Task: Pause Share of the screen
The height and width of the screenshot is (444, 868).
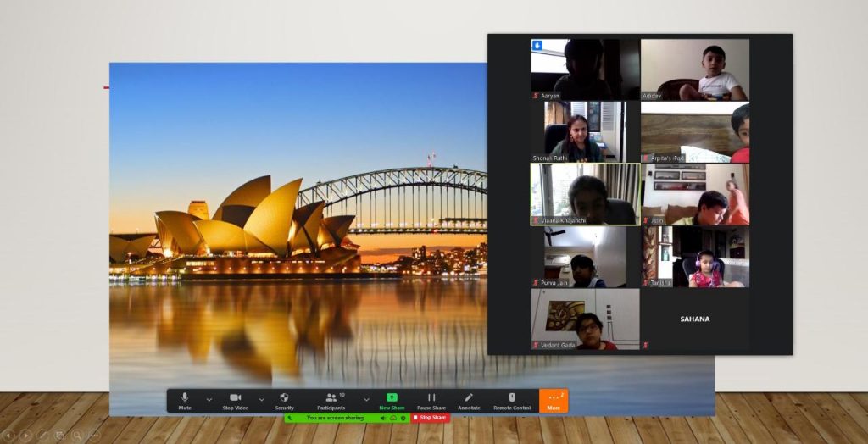Action: [x=431, y=401]
